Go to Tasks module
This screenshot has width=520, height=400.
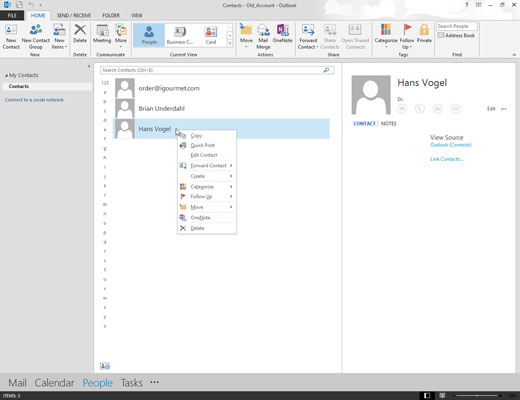[x=132, y=383]
